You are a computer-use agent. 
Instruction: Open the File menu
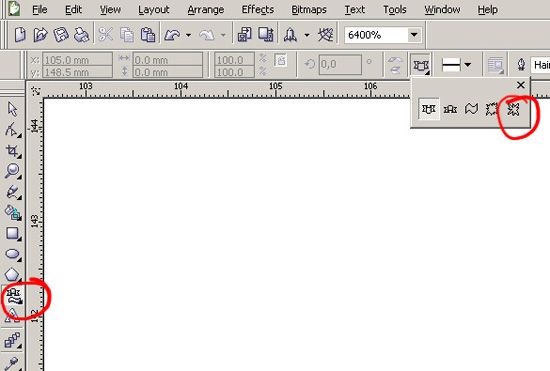[x=39, y=10]
